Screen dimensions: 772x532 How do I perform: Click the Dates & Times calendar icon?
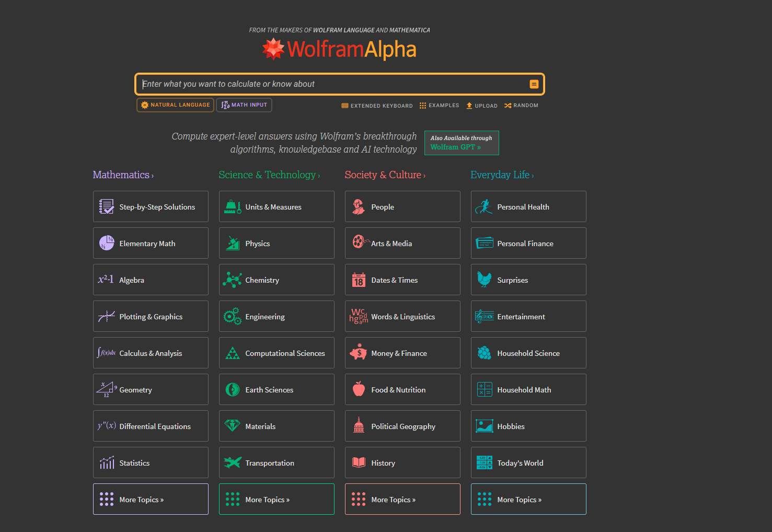(359, 280)
